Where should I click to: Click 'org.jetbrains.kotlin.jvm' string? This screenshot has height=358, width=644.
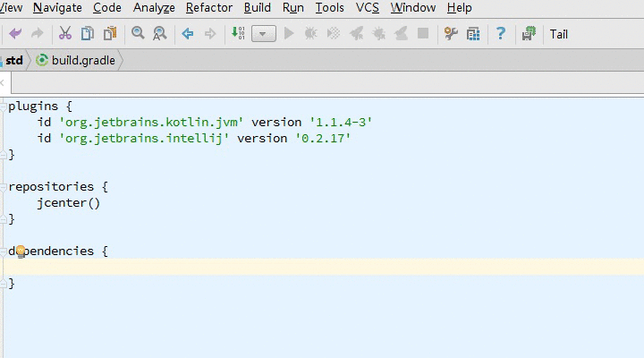point(151,122)
